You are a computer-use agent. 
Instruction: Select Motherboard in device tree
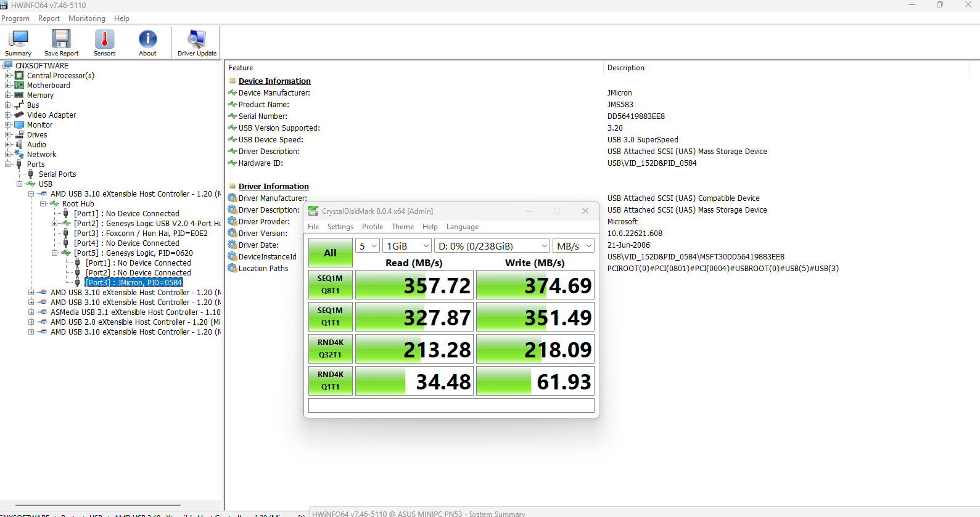[48, 85]
